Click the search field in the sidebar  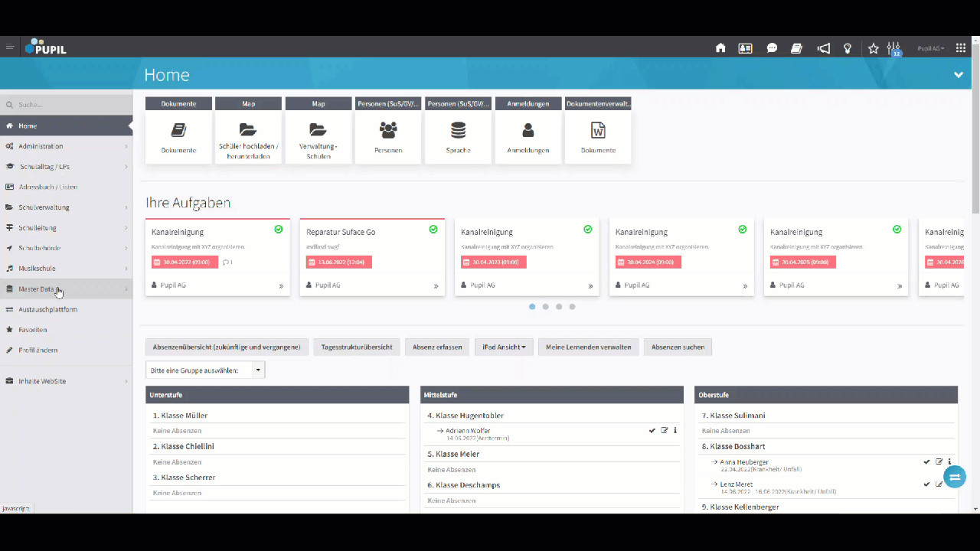click(x=67, y=104)
